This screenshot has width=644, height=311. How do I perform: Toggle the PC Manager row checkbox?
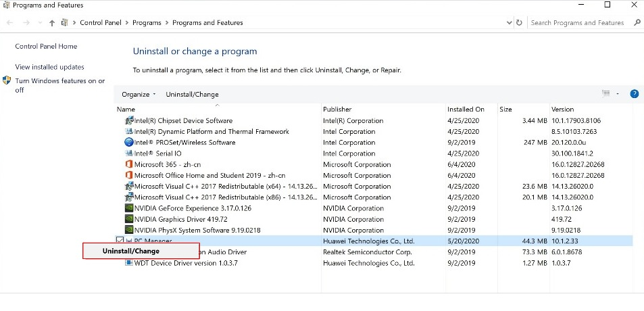pyautogui.click(x=120, y=241)
